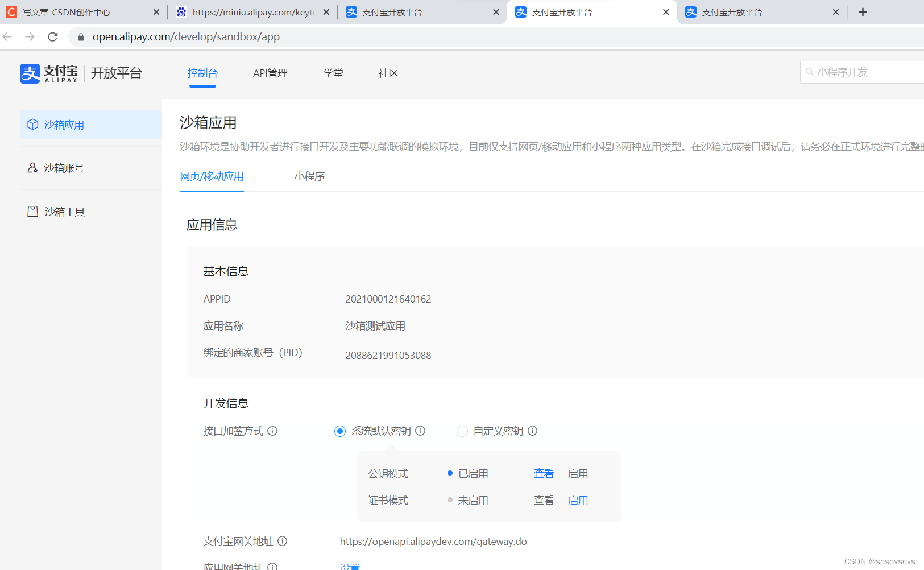Click the Alipay logo in the header
Image resolution: width=924 pixels, height=570 pixels.
[x=49, y=73]
